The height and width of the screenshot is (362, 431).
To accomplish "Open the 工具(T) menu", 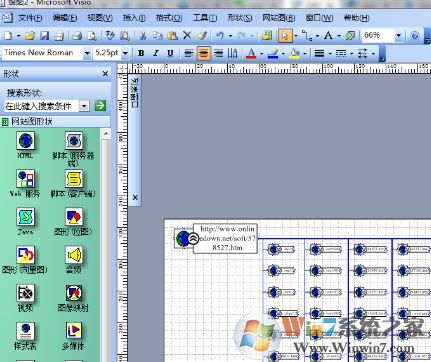I will [205, 17].
